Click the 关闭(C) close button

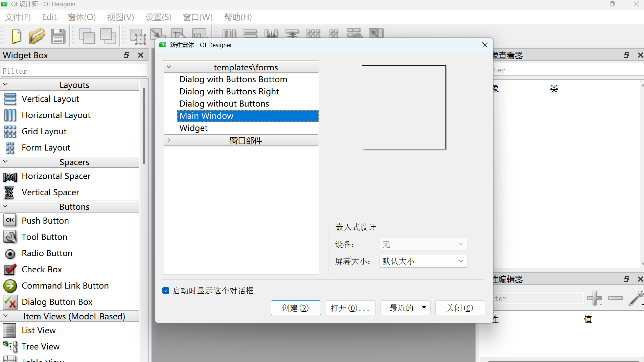[460, 308]
